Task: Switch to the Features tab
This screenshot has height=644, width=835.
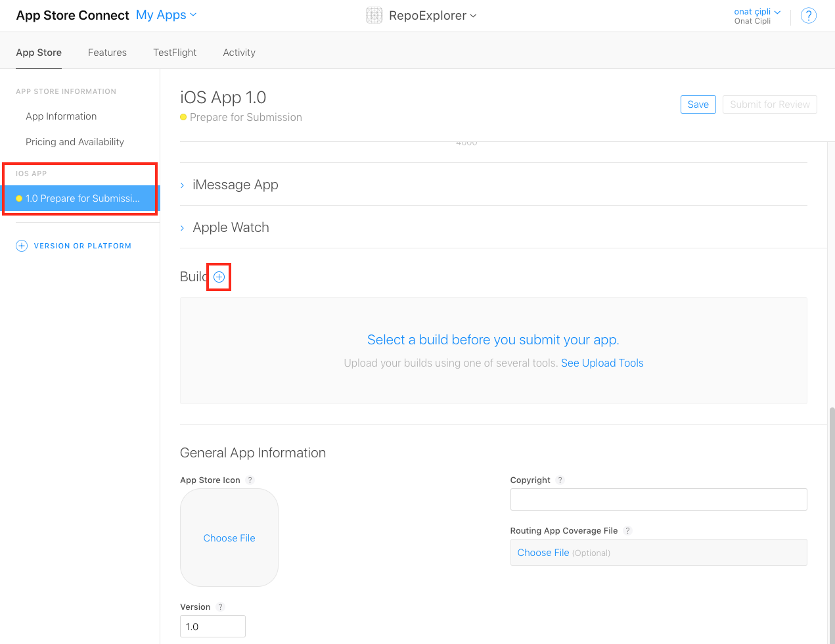Action: tap(107, 53)
